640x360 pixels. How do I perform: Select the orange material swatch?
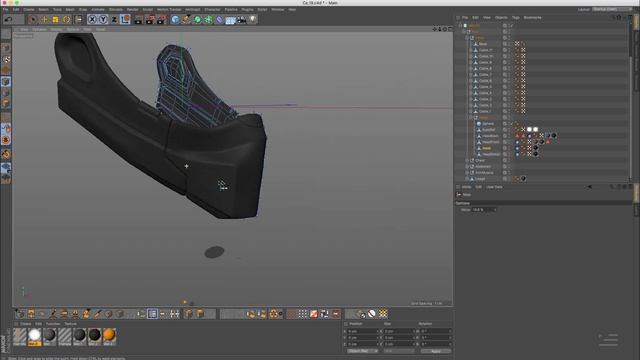(x=109, y=336)
